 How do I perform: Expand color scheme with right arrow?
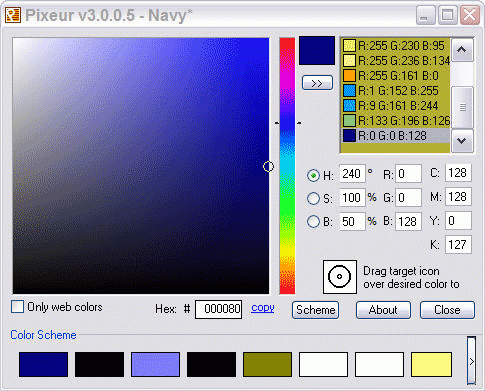(471, 361)
